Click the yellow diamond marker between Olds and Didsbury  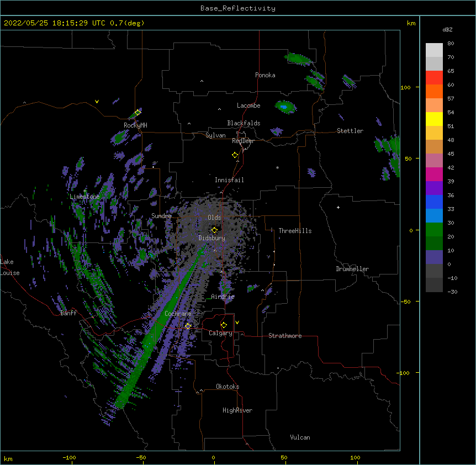tap(214, 230)
